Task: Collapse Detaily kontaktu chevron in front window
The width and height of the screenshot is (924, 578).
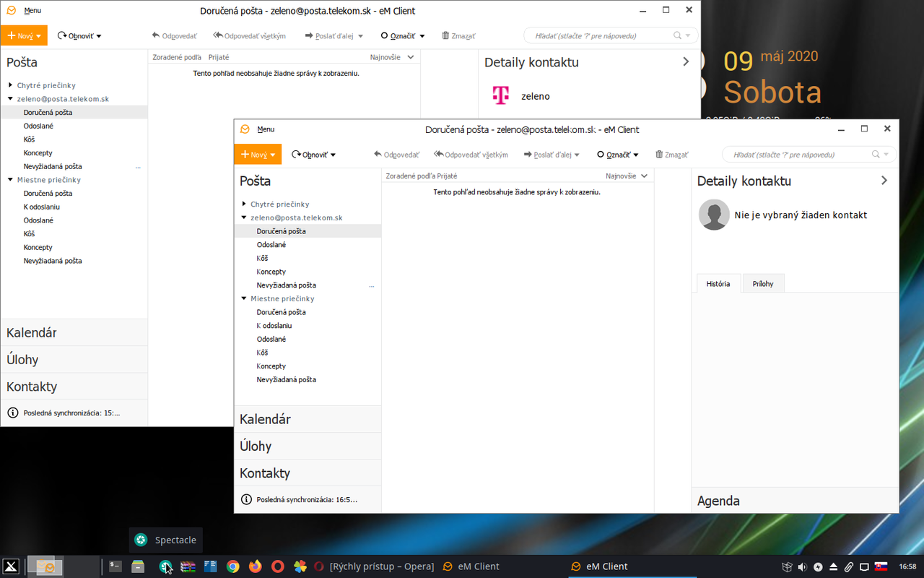Action: 884,181
